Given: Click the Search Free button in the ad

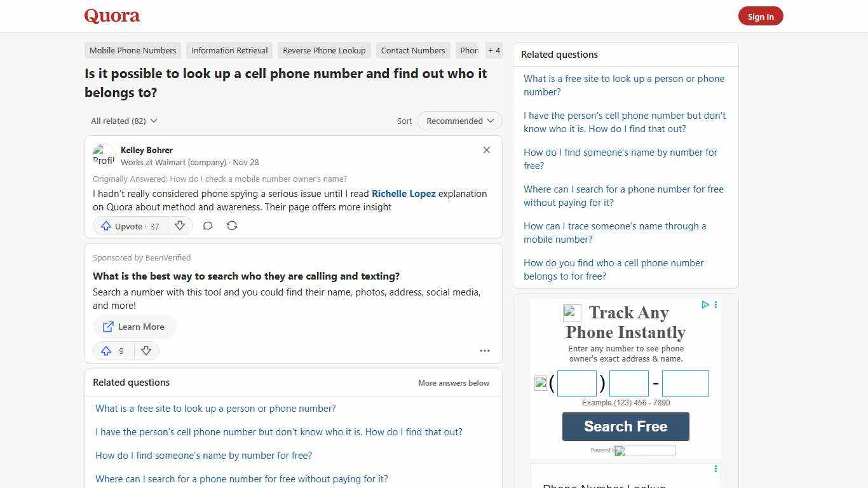Looking at the screenshot, I should tap(625, 426).
